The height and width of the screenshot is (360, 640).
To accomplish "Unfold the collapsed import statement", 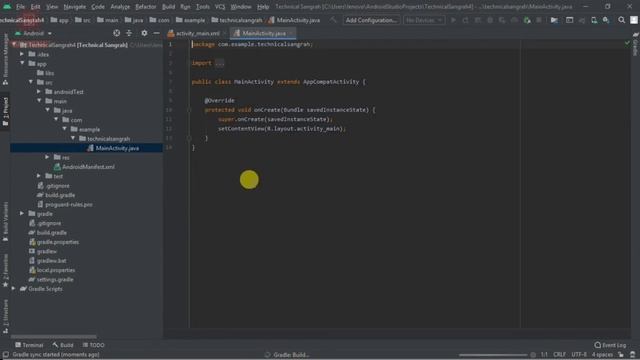I will click(x=220, y=63).
